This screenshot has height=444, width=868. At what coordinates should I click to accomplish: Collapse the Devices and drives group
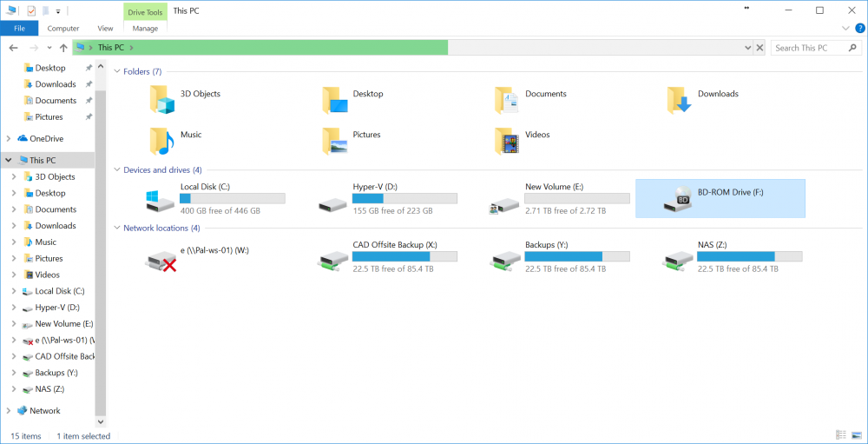117,170
